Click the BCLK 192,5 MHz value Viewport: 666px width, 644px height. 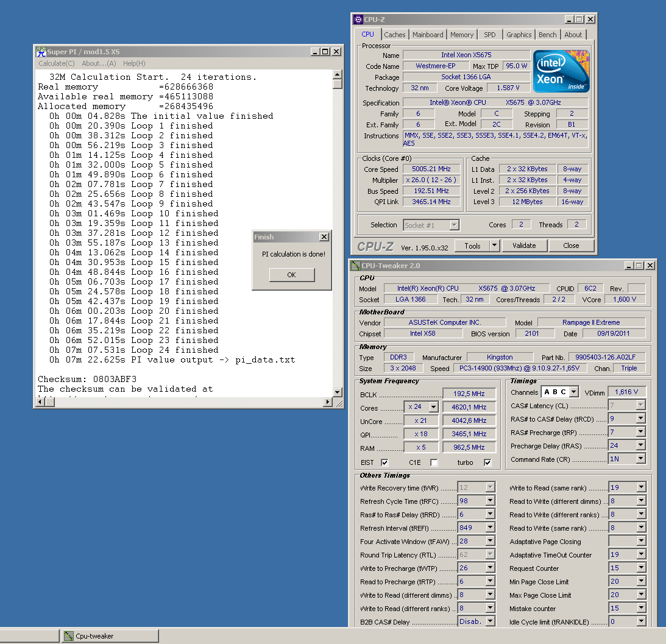[x=469, y=394]
